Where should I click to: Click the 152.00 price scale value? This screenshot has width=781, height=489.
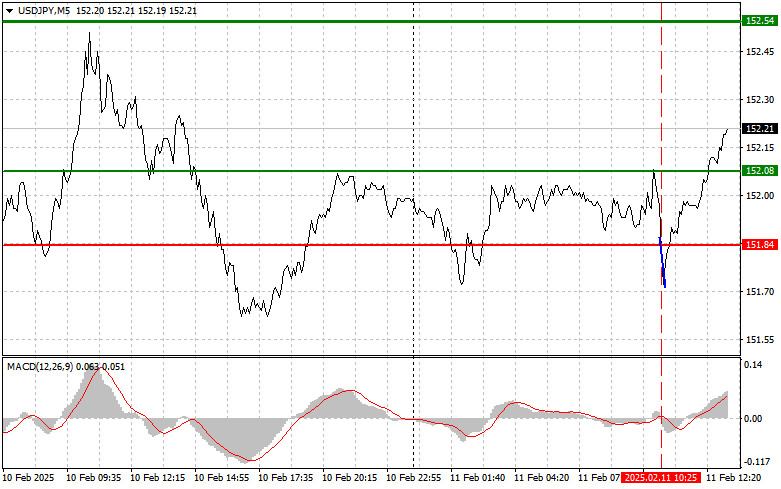click(760, 196)
